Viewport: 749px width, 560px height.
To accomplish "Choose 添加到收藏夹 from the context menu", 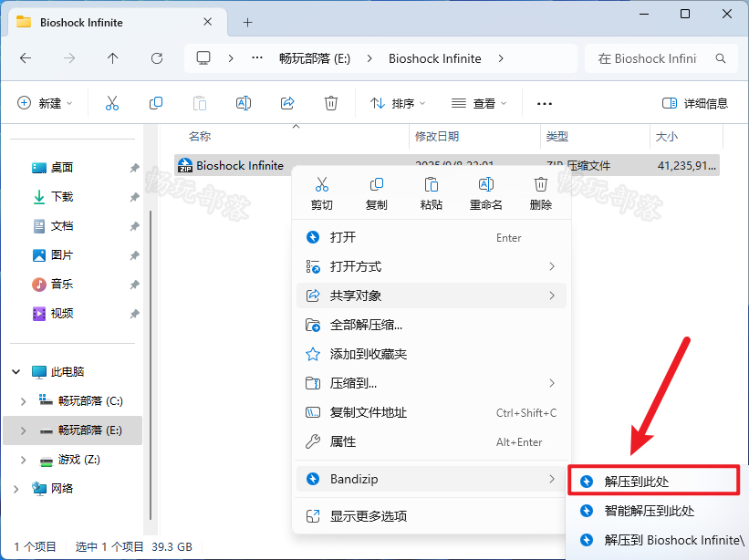I will 432,354.
